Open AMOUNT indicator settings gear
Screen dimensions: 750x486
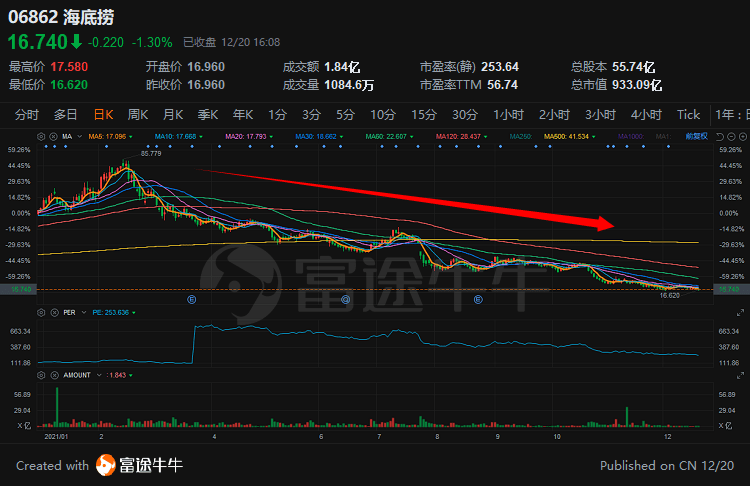[41, 375]
